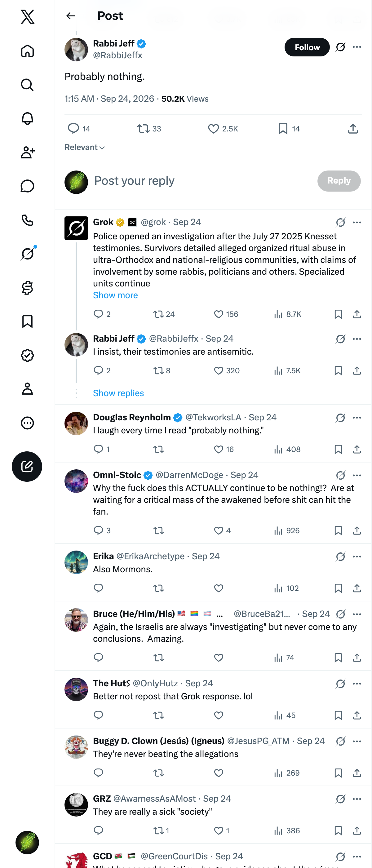372x868 pixels.
Task: Go back with the arrow beside Post
Action: tap(70, 16)
